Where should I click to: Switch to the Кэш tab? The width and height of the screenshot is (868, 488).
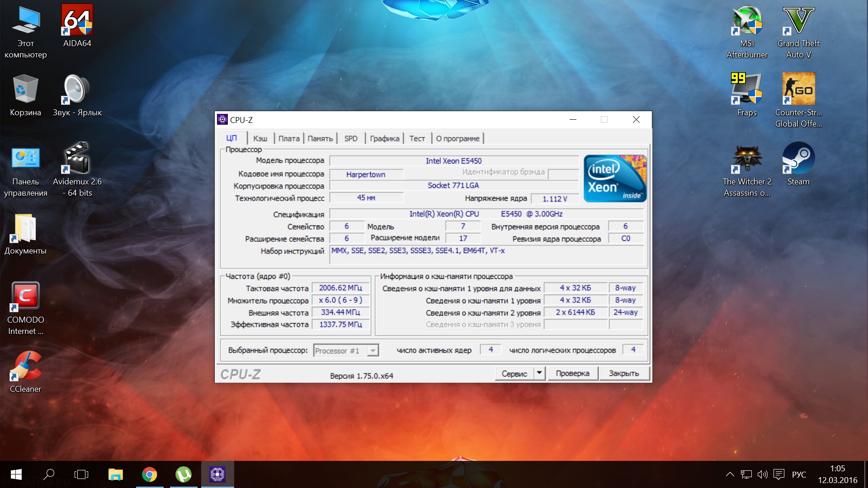point(260,139)
